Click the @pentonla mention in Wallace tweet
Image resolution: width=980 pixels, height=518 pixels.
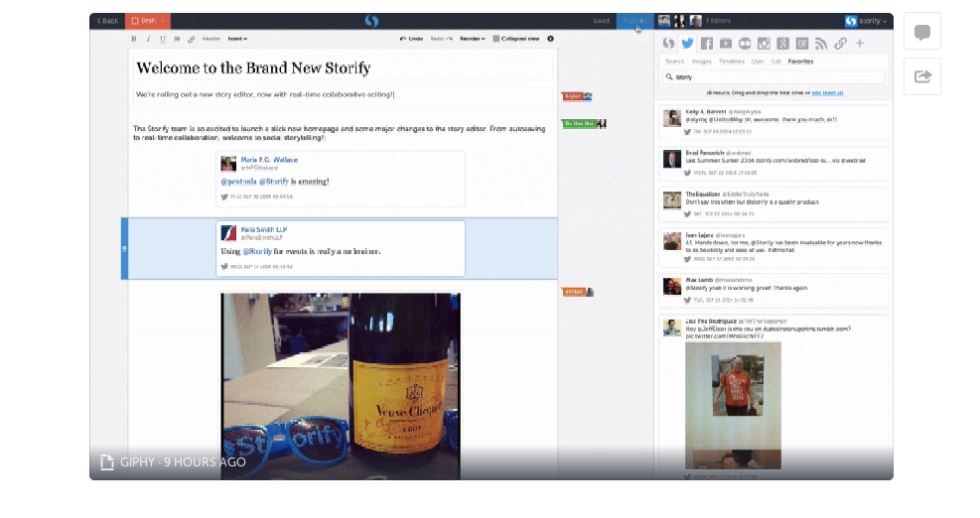click(238, 182)
